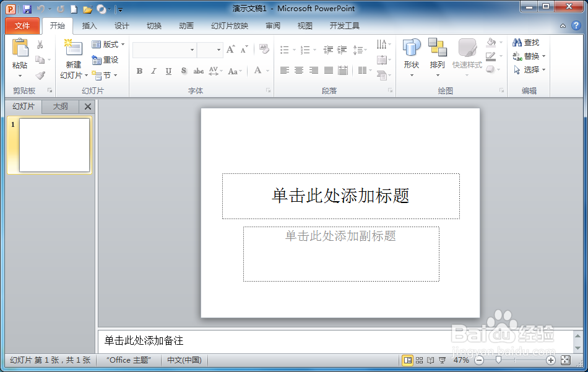Image resolution: width=588 pixels, height=372 pixels.
Task: Open PowerPoint Help question mark
Action: (x=576, y=25)
